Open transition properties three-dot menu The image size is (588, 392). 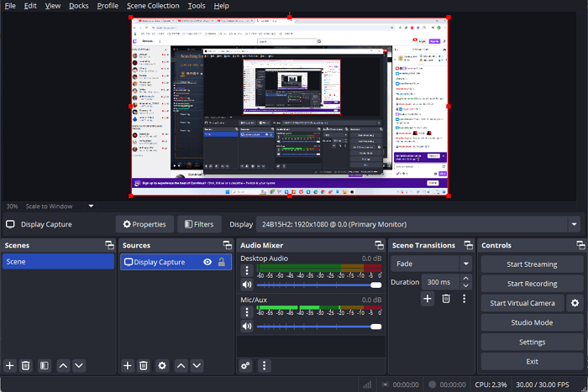465,299
